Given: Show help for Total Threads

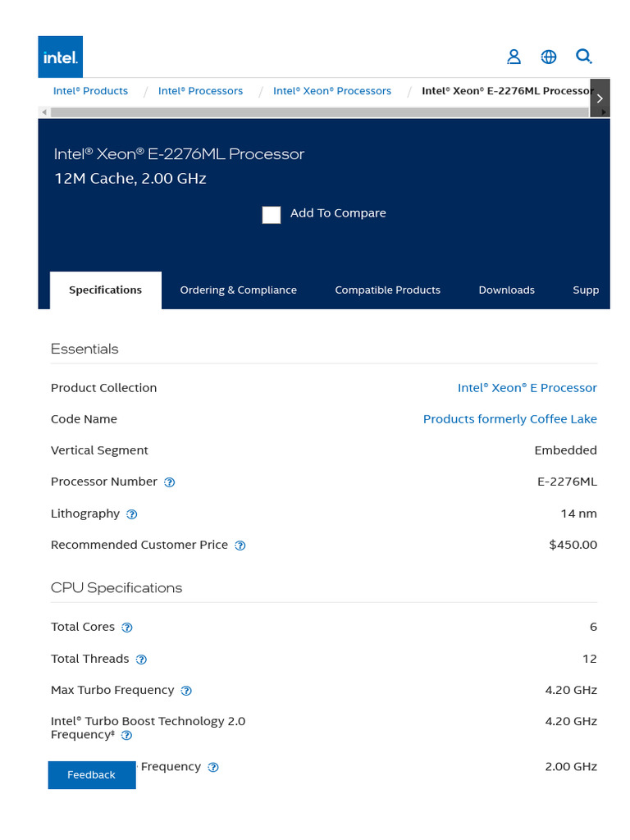Looking at the screenshot, I should 141,660.
